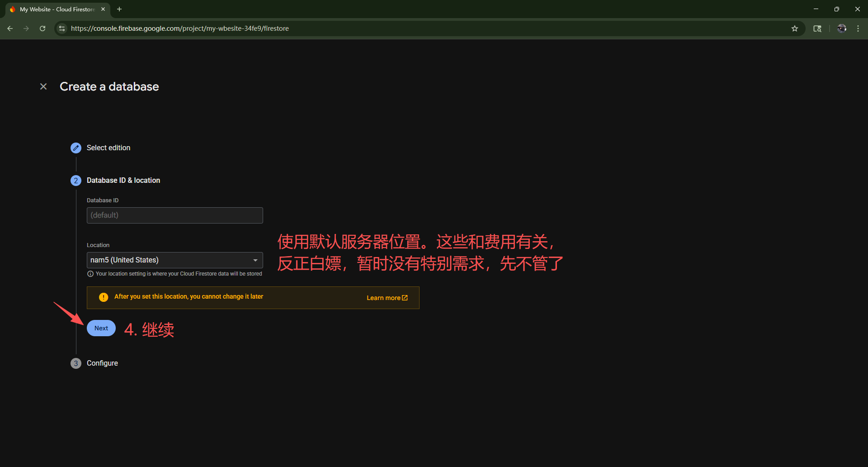Viewport: 868px width, 467px height.
Task: Open the Chrome three-dot menu
Action: (858, 29)
